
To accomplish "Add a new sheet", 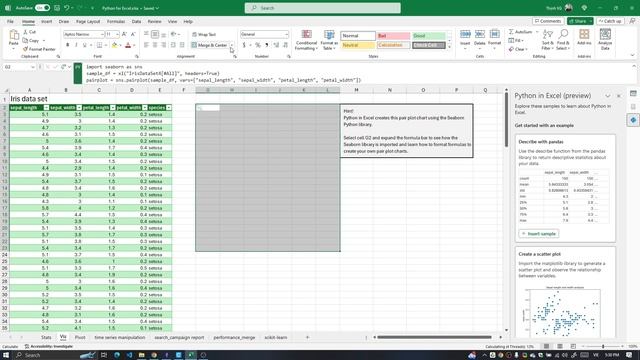I will point(307,338).
